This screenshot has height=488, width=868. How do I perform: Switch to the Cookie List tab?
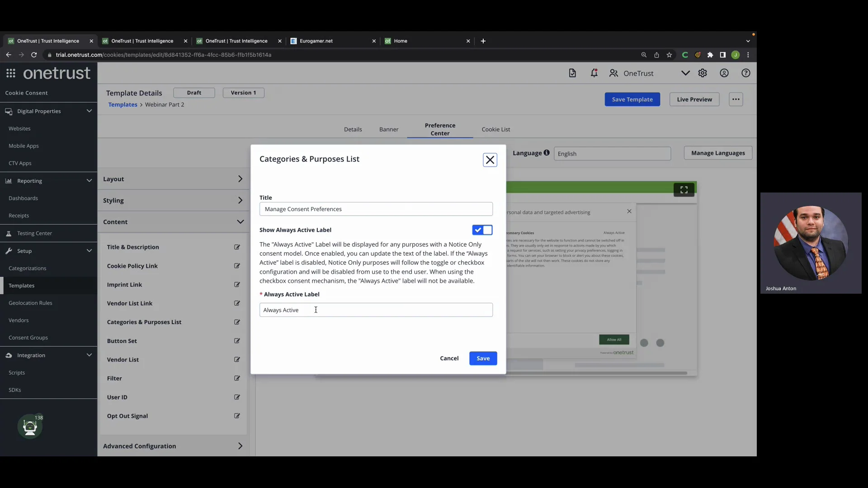coord(495,129)
